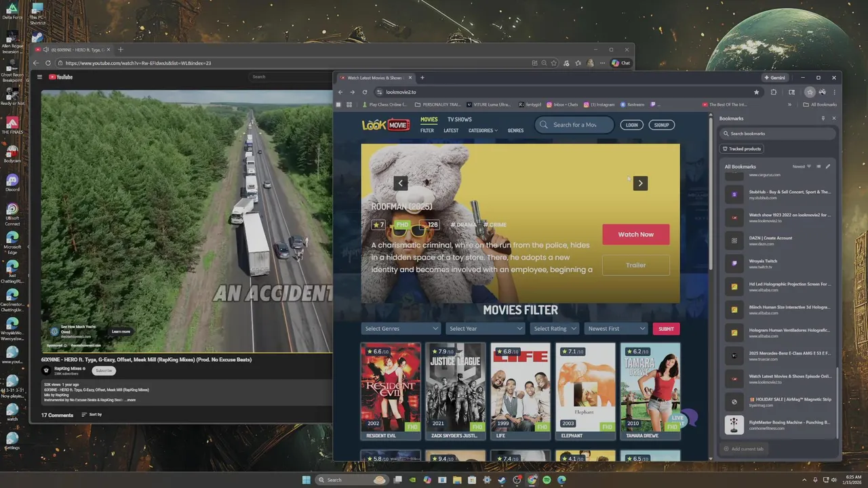The width and height of the screenshot is (868, 488).
Task: Click Subscribe under RapKing Mixes
Action: (104, 370)
